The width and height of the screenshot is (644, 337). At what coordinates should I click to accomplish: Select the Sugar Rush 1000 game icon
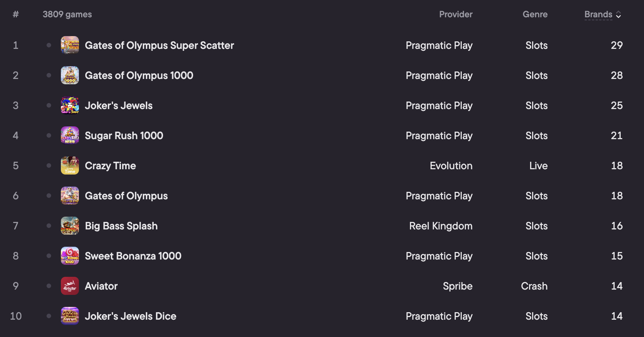70,135
